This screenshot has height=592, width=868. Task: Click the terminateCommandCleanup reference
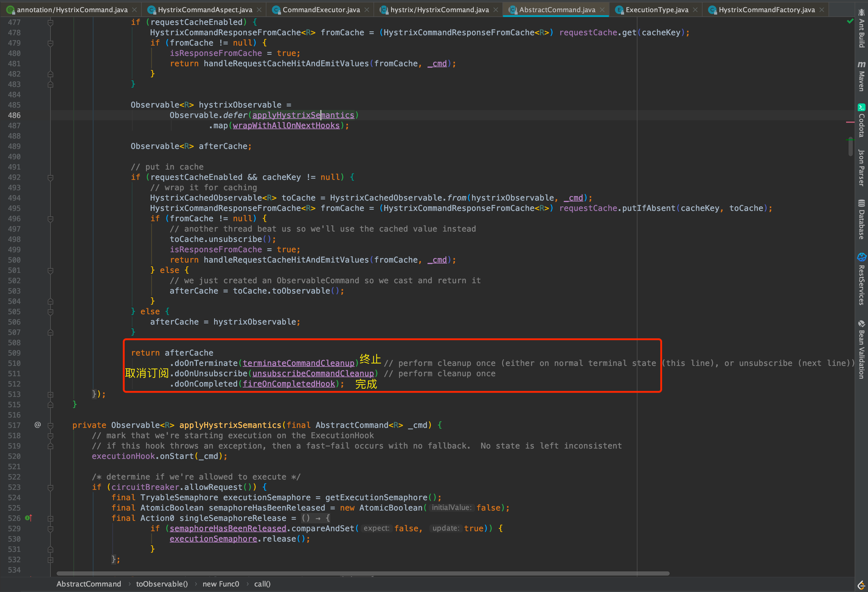click(x=298, y=363)
